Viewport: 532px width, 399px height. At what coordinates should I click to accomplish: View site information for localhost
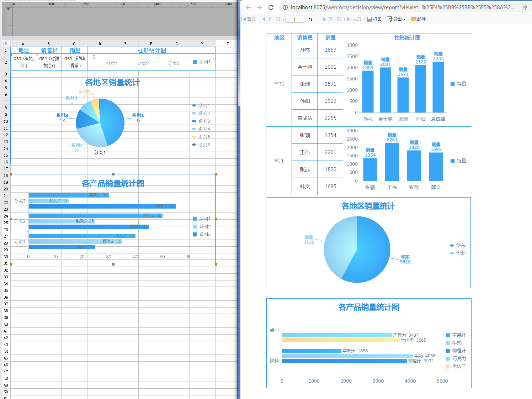click(285, 7)
